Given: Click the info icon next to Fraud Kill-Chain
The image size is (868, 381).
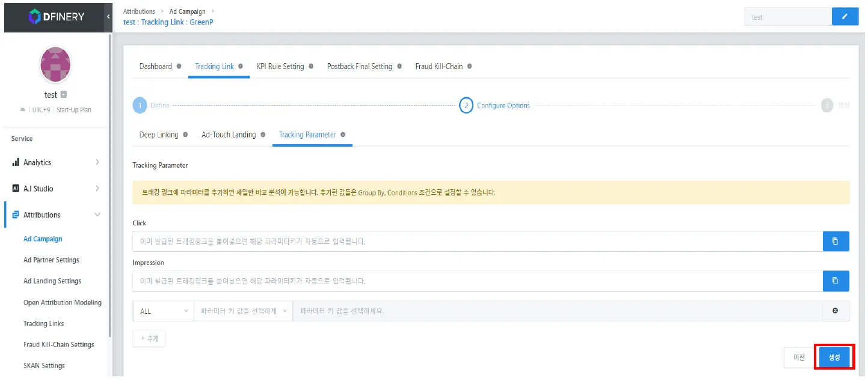Looking at the screenshot, I should pyautogui.click(x=470, y=66).
